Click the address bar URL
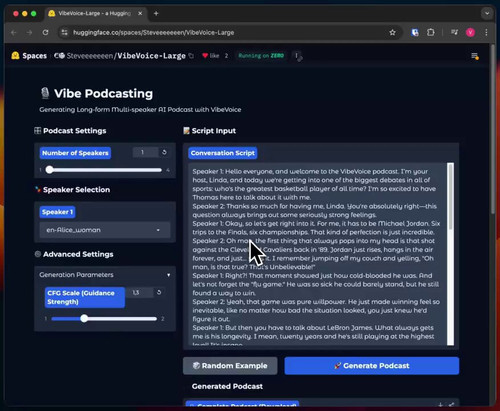Viewport: 500px width, 411px height. (153, 33)
